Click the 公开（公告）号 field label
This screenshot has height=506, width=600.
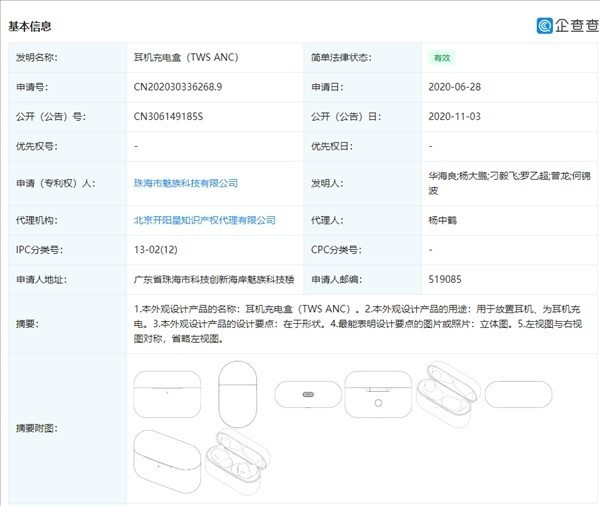coord(51,116)
